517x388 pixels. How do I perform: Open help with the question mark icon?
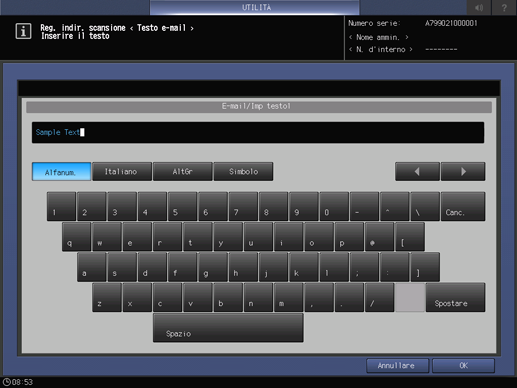(x=504, y=7)
